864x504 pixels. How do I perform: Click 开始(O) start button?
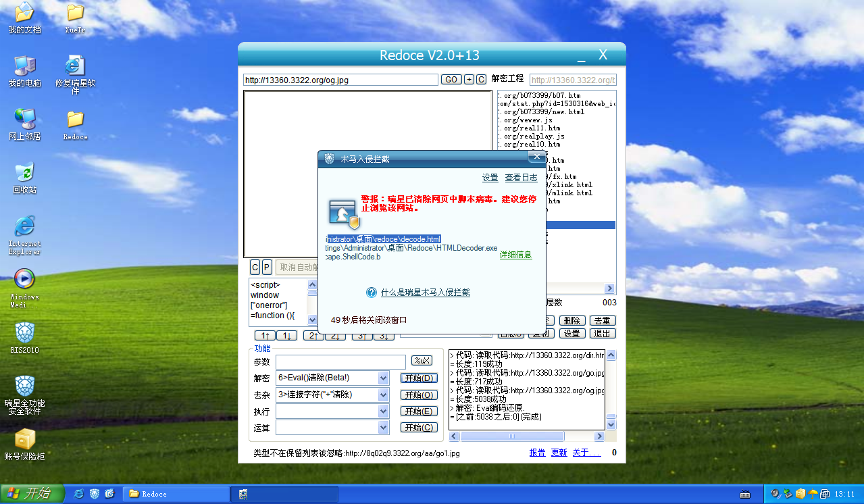419,395
